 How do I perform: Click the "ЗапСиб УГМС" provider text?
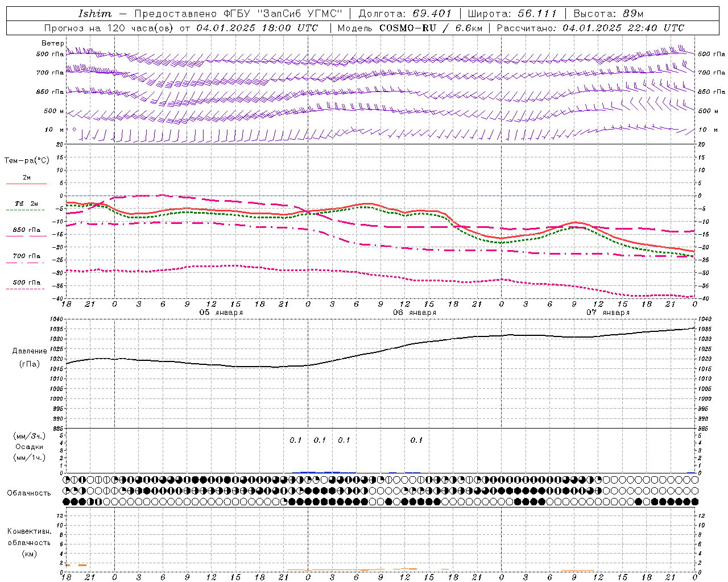click(x=300, y=14)
